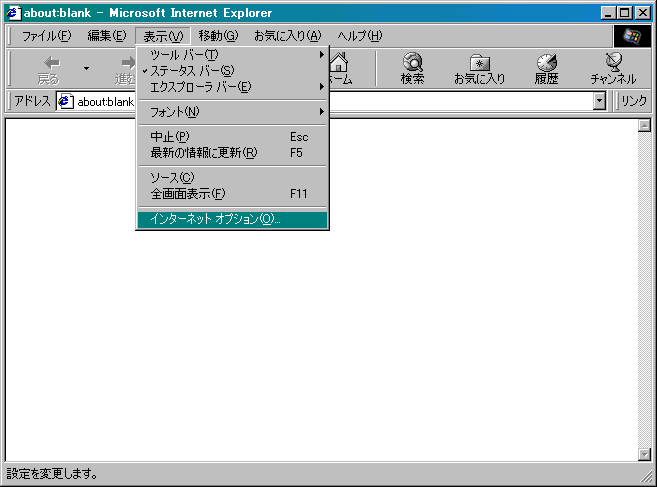Click the status bar text 設定を変更します。
Viewport: 657px width, 487px height.
click(52, 474)
